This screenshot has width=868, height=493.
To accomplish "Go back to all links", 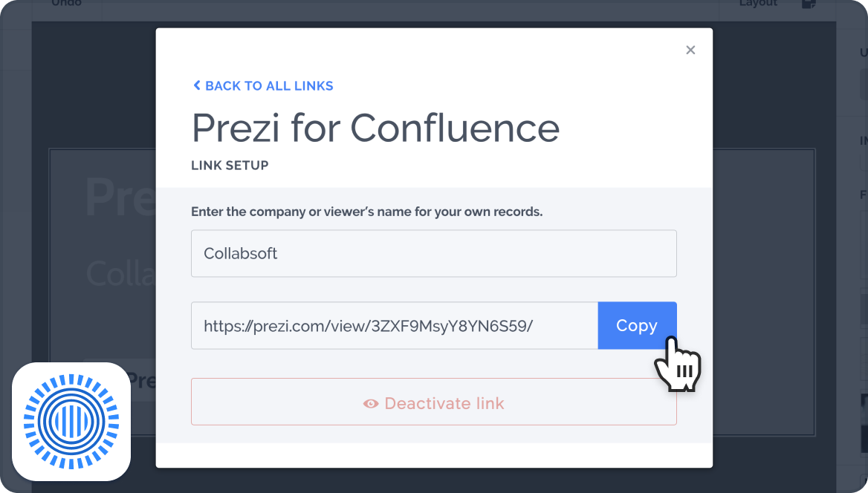I will pos(263,86).
